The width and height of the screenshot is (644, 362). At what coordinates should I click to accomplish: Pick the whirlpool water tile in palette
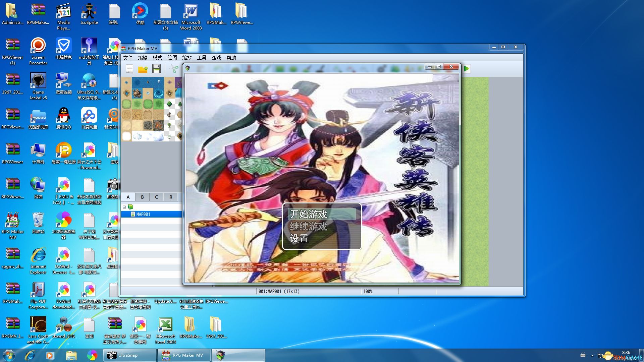[x=159, y=93]
